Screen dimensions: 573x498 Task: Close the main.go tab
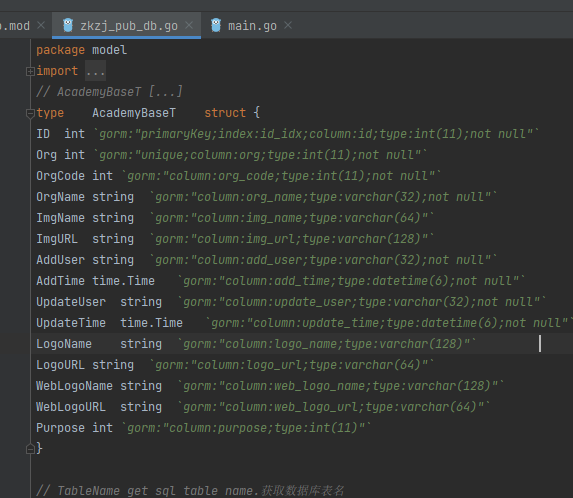click(x=288, y=25)
